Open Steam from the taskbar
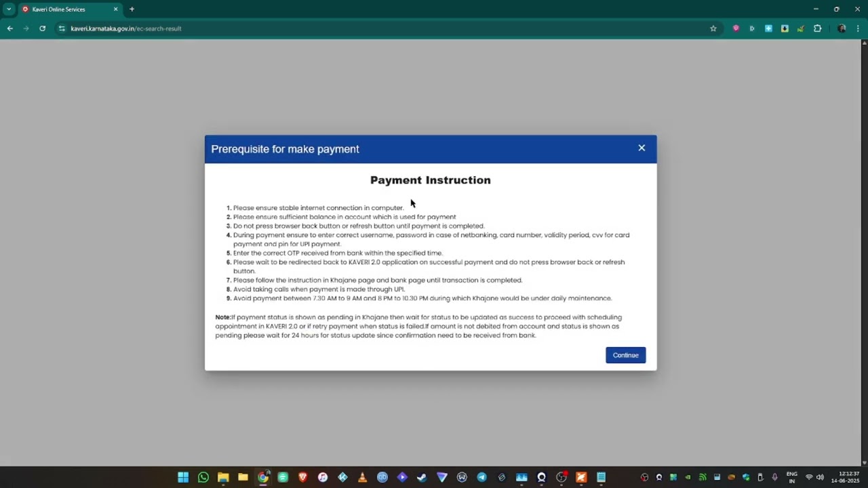868x488 pixels. point(422,477)
